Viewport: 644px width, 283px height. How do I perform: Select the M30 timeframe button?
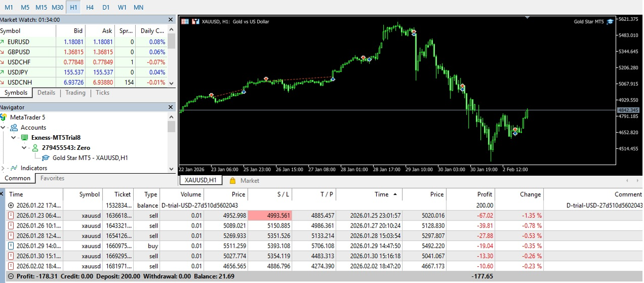(x=57, y=7)
